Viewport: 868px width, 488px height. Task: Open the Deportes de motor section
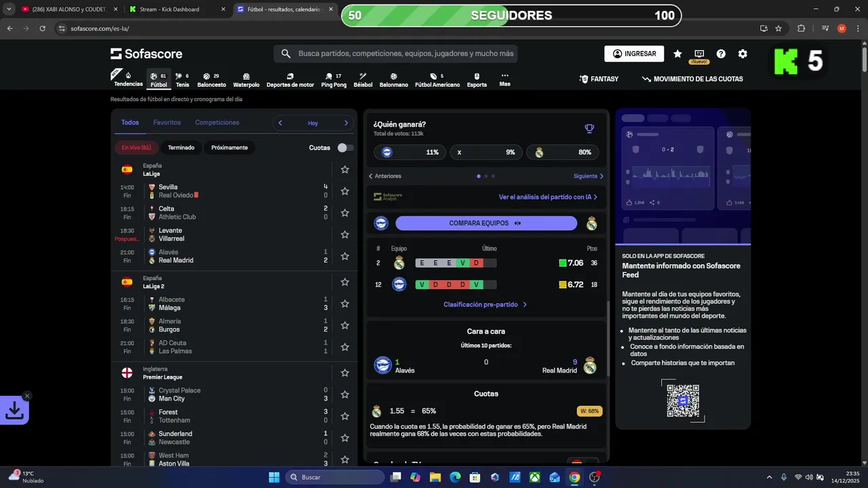(x=290, y=80)
